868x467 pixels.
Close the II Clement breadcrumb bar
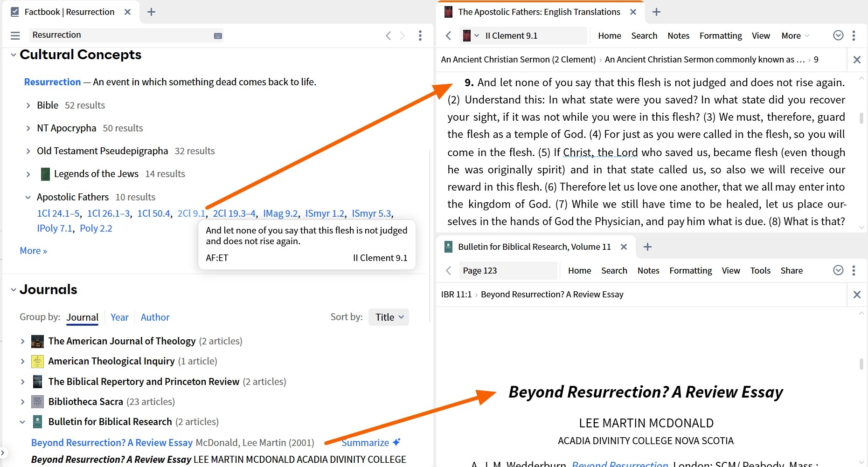click(857, 60)
